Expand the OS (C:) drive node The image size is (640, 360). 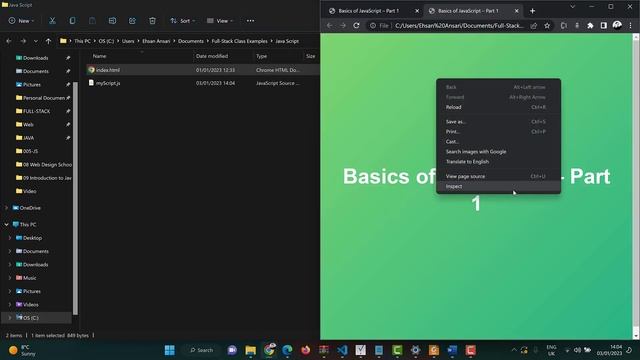10,318
